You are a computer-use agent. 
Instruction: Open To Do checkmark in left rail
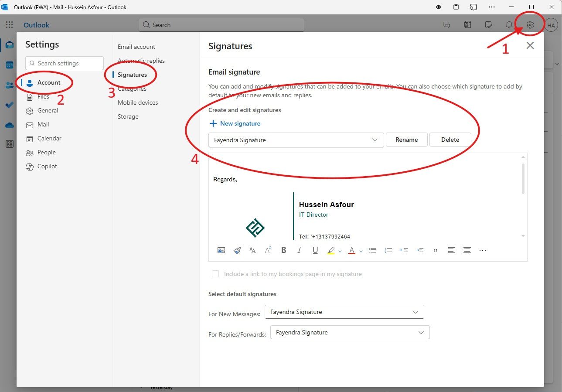coord(9,105)
